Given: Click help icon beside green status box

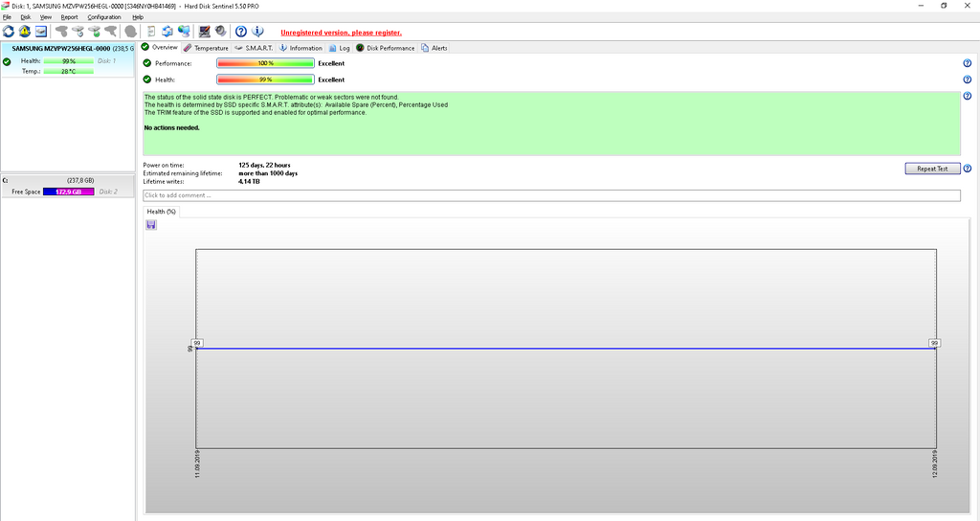Looking at the screenshot, I should point(967,96).
